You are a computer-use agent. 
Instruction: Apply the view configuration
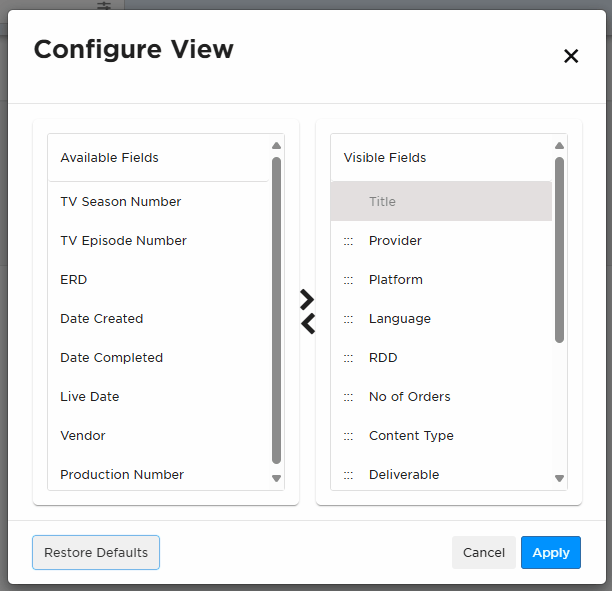[x=551, y=552]
